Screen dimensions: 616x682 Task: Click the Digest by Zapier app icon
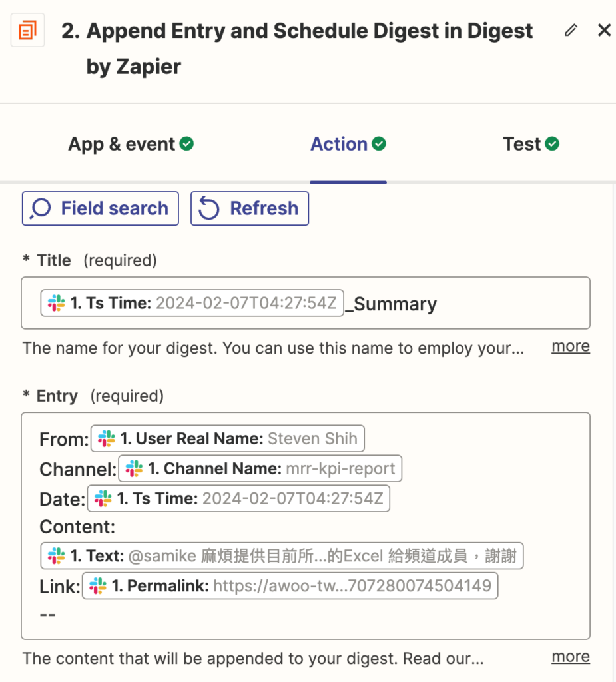point(28,30)
